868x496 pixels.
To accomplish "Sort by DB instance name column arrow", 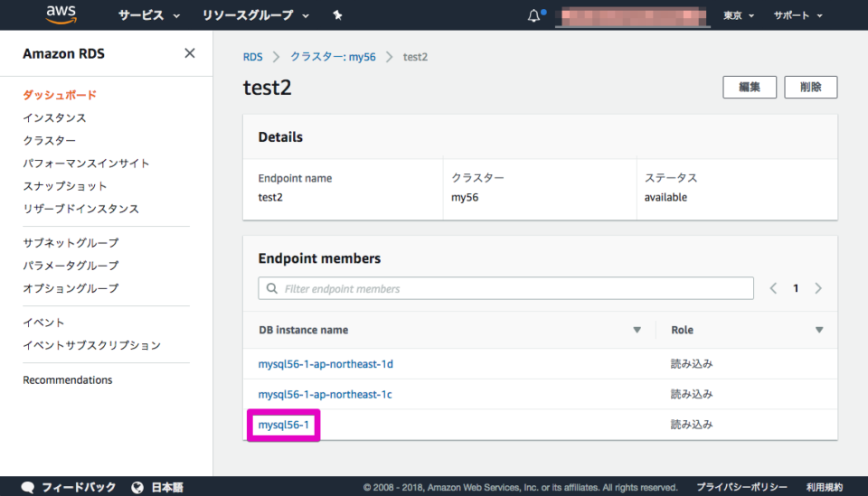I will tap(637, 330).
